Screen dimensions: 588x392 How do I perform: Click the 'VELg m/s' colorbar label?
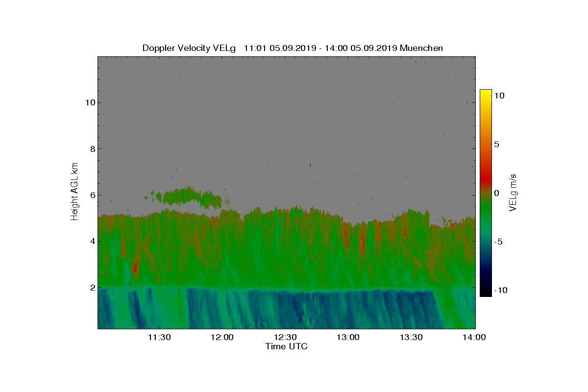coord(514,192)
